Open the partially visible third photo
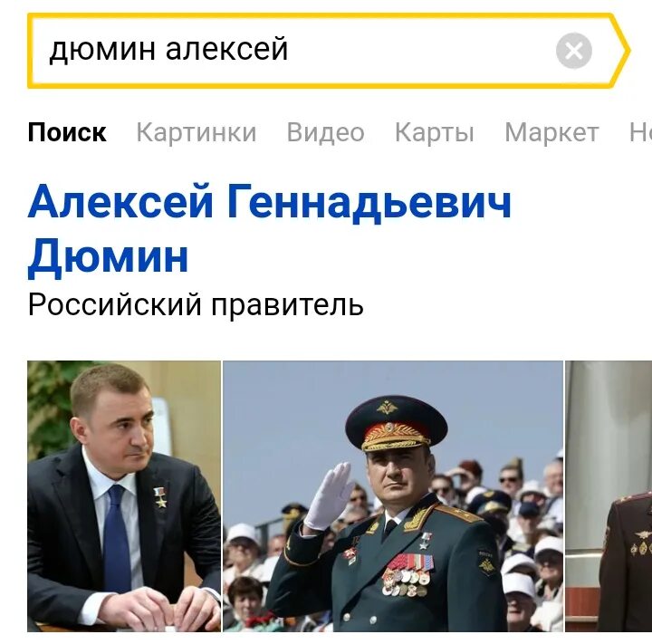This screenshot has width=652, height=644. (609, 495)
